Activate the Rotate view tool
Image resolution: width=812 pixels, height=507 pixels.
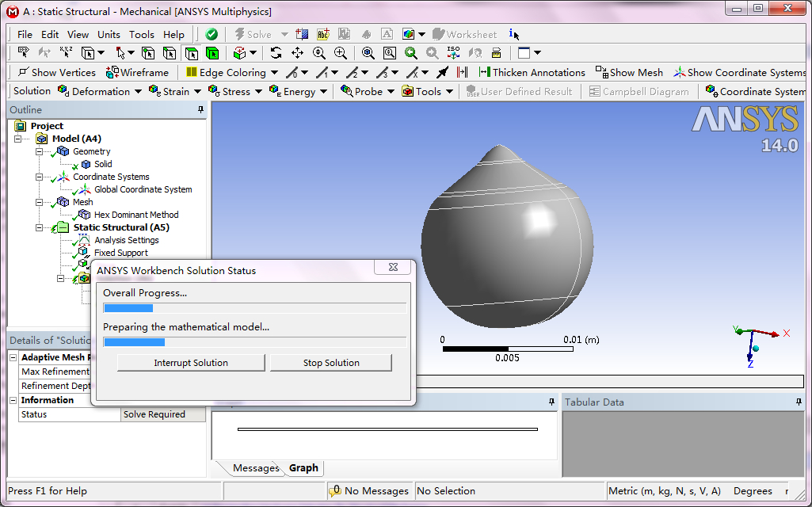pos(276,51)
